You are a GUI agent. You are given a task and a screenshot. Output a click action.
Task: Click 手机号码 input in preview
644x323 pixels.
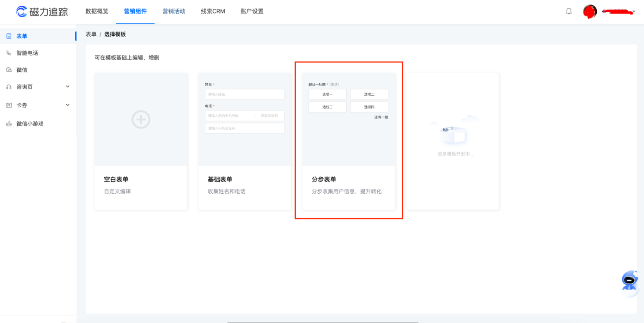click(x=229, y=116)
